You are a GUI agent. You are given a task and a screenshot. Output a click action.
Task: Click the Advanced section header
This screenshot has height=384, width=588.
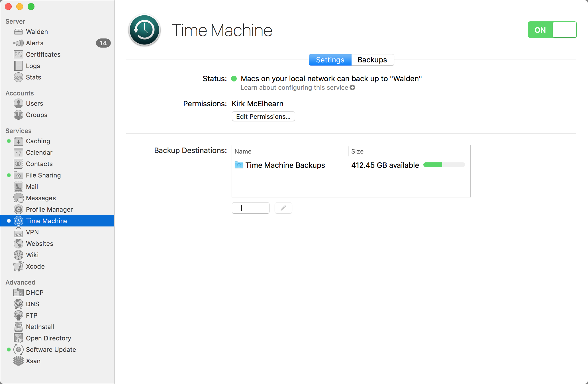pos(21,282)
